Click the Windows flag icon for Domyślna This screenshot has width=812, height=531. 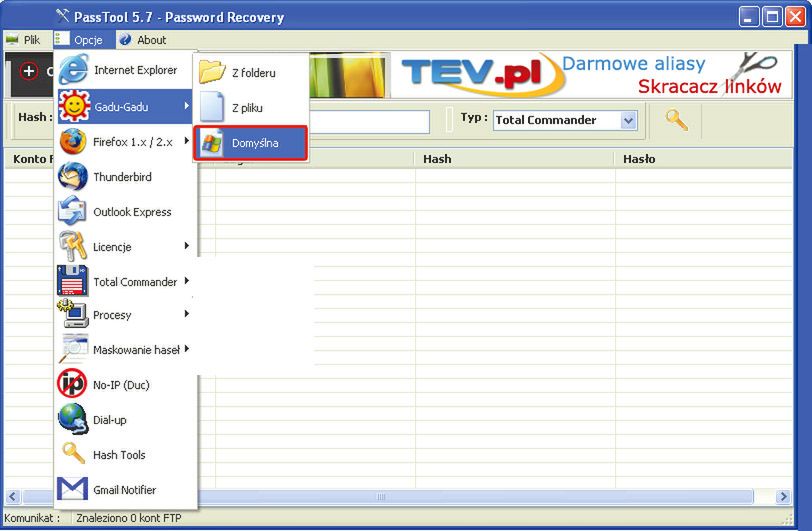coord(212,142)
